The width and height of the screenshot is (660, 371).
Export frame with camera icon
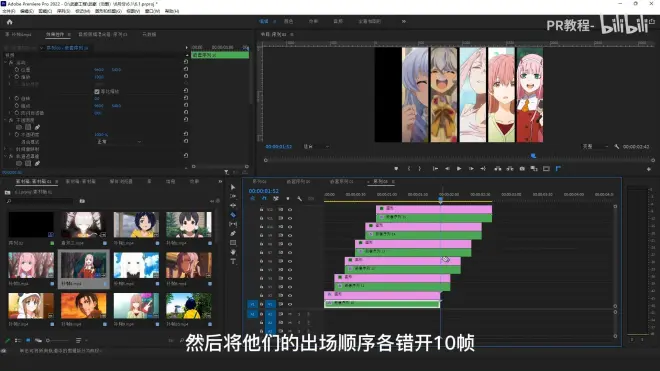coord(522,168)
